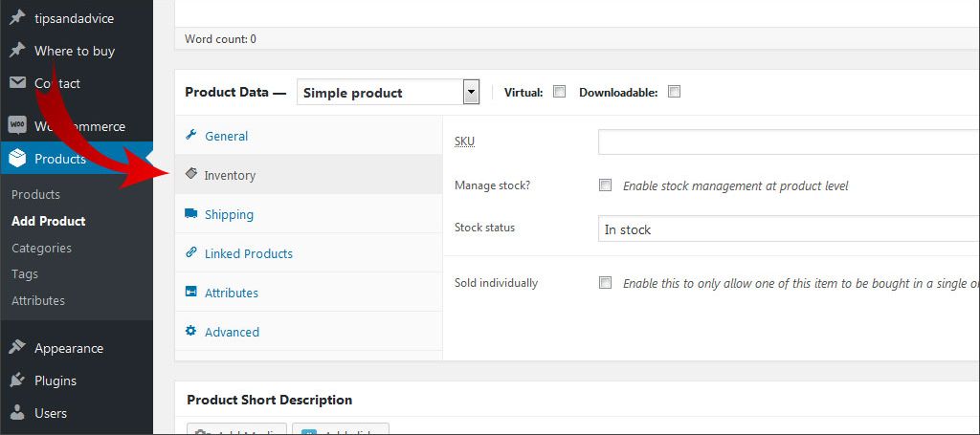Click the Linked Products chain icon
The height and width of the screenshot is (435, 980).
pos(190,253)
